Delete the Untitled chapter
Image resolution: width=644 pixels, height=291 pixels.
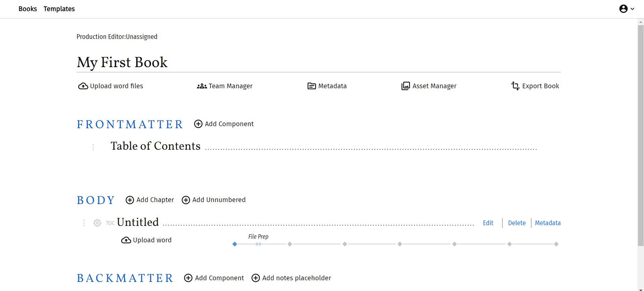click(516, 223)
